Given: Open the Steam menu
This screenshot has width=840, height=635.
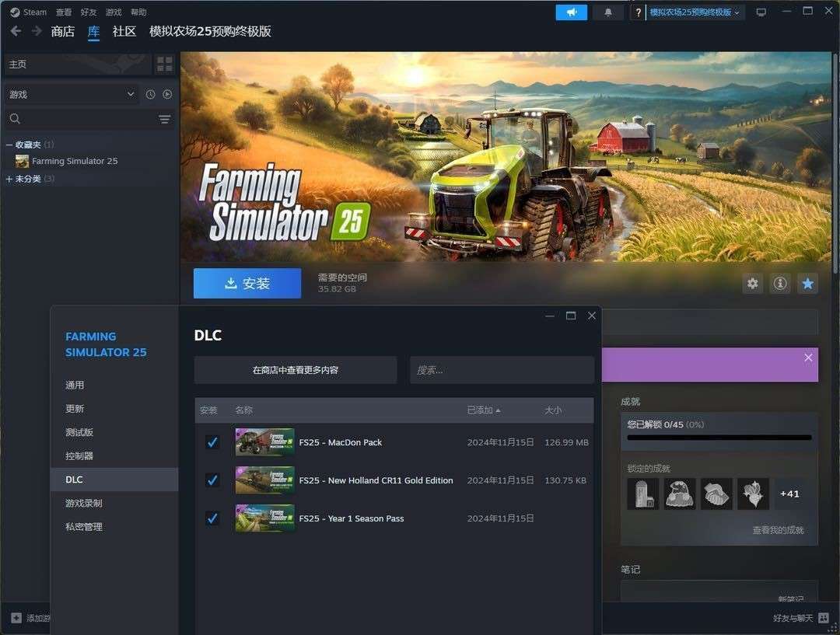Looking at the screenshot, I should coord(35,12).
